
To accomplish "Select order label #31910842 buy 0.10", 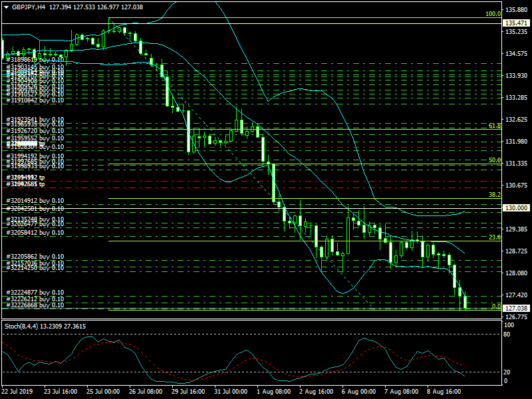I will click(x=35, y=100).
